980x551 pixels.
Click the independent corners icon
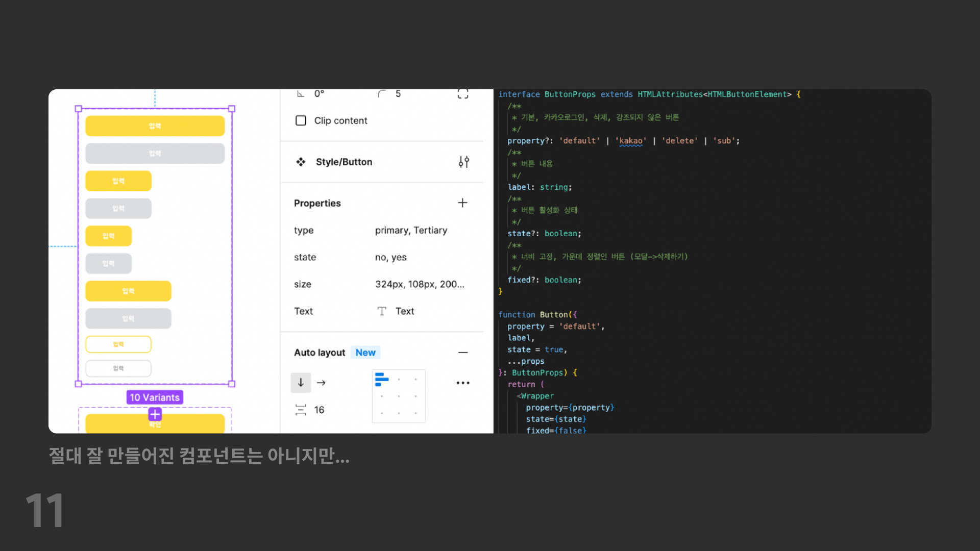pos(462,94)
